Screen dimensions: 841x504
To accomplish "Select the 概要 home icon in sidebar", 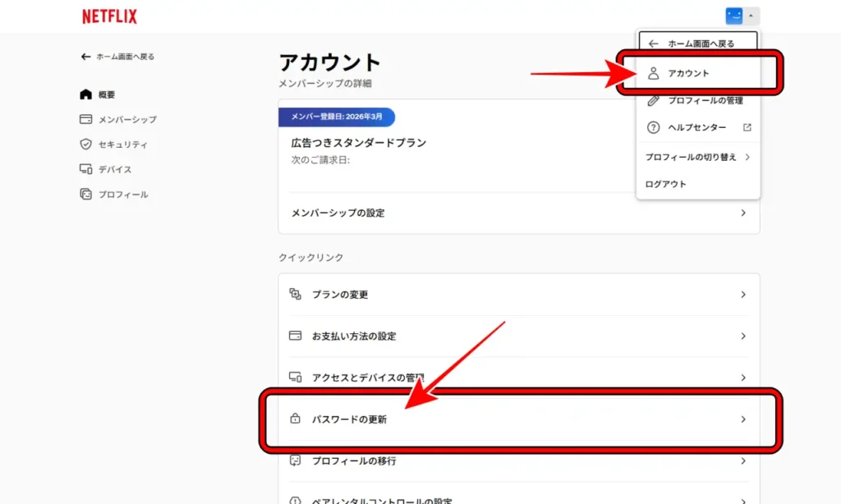I will pos(86,94).
